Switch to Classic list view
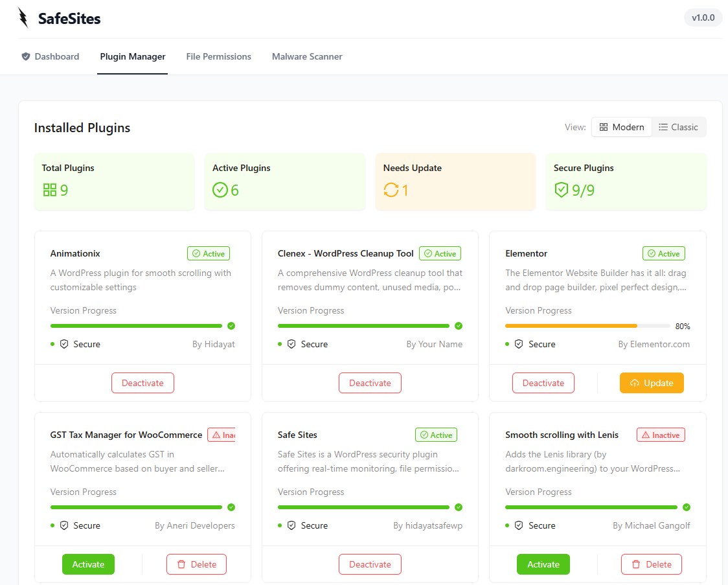The height and width of the screenshot is (585, 728). coord(678,127)
